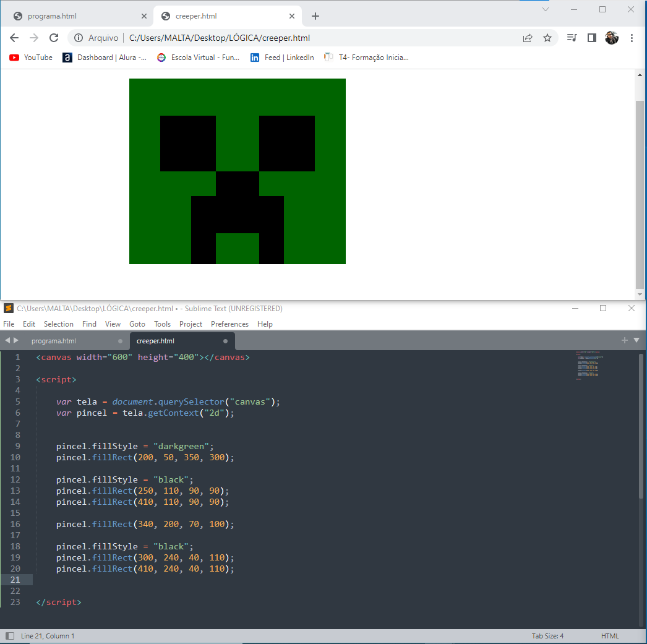This screenshot has height=644, width=647.
Task: Click Sublime Text application icon
Action: [x=8, y=308]
